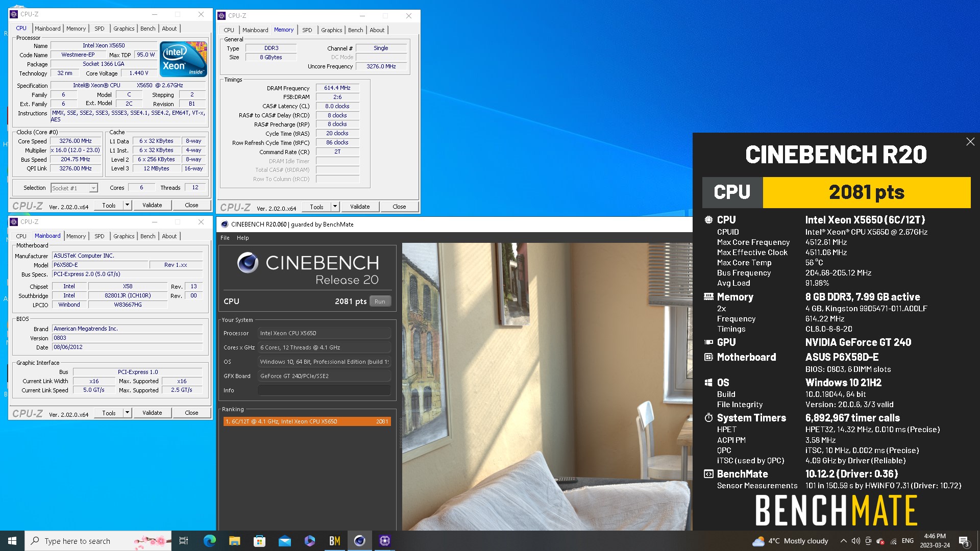The width and height of the screenshot is (980, 551).
Task: Click Close button in CPU-Z CPU window
Action: (191, 205)
